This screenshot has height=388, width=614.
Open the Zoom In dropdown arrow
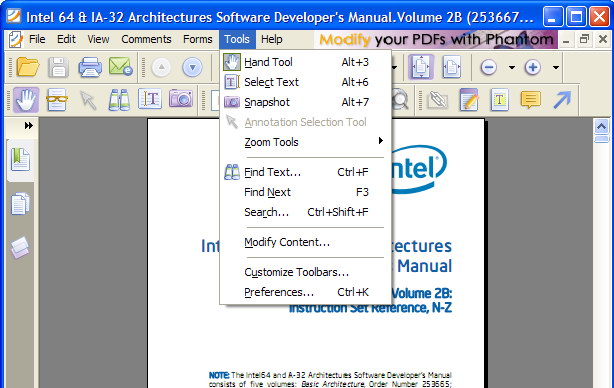[556, 67]
